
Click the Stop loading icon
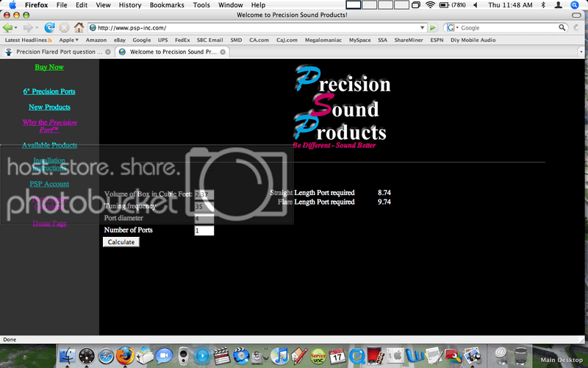64,28
